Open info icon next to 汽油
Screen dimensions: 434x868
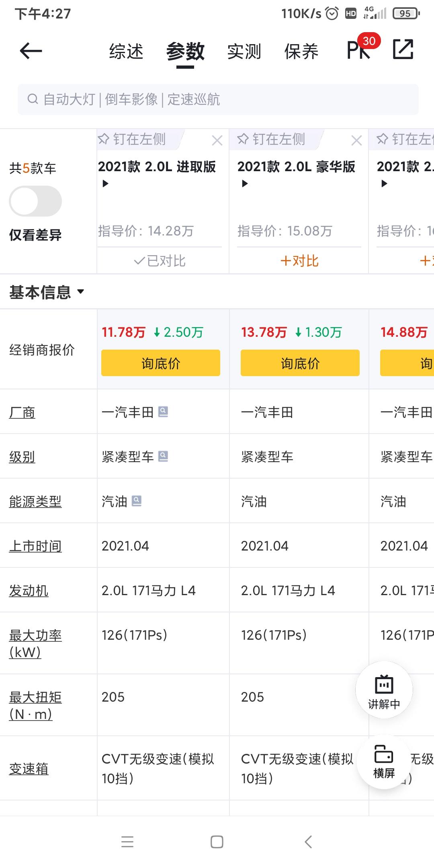[137, 501]
